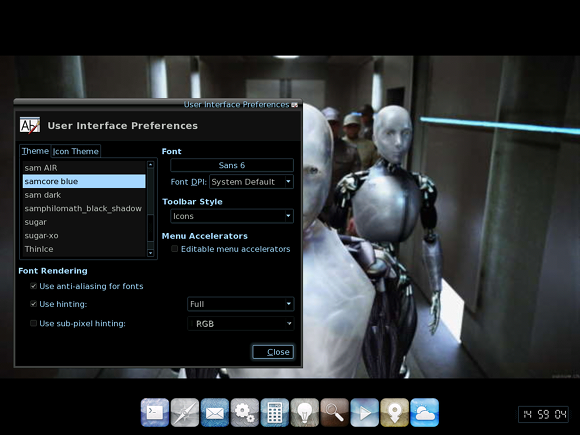Viewport: 580px width, 435px height.
Task: Select the ThinIce theme
Action: (x=84, y=249)
